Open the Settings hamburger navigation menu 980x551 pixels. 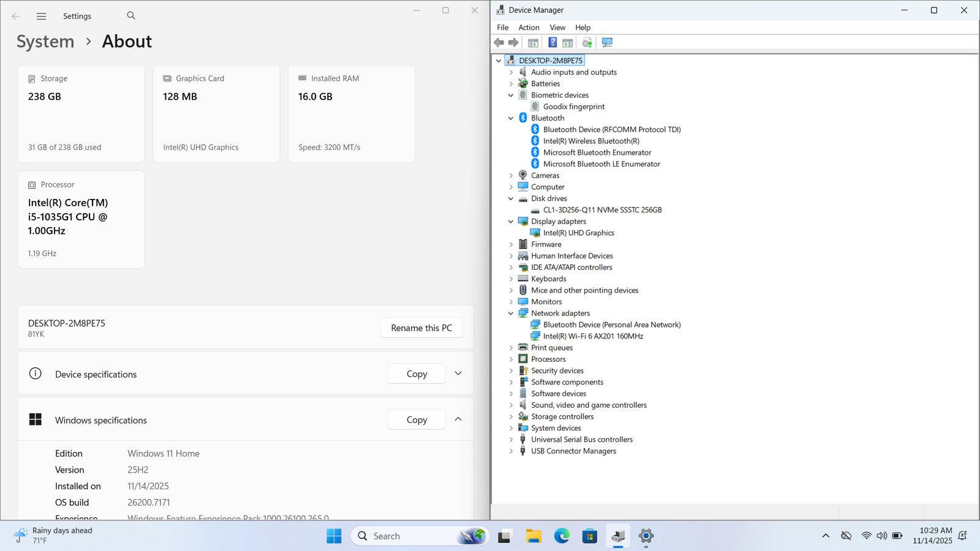pos(41,17)
